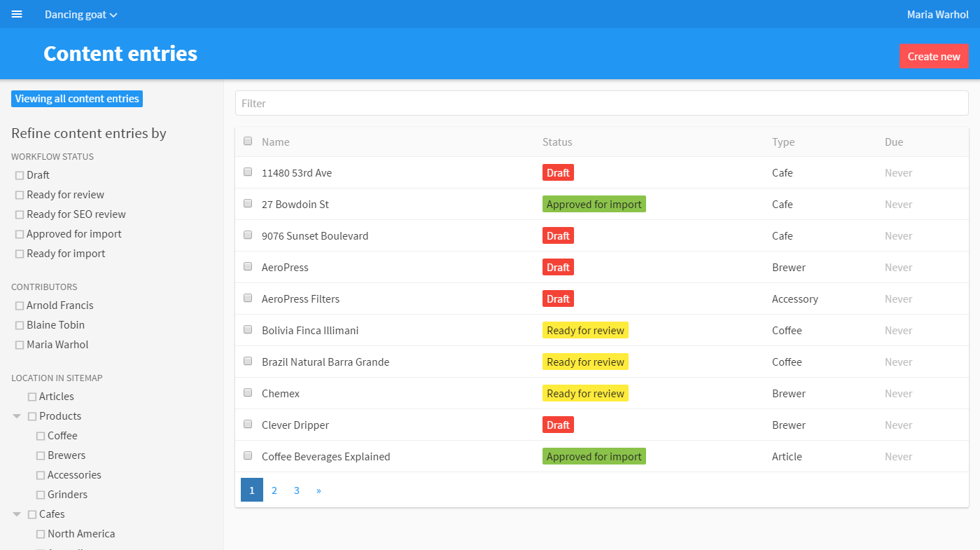Toggle the select-all checkbox in table header

pos(248,142)
